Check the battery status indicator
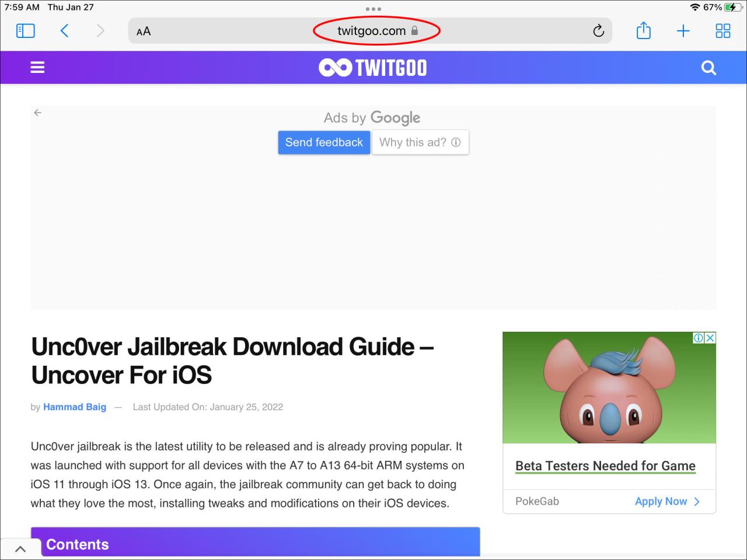 click(732, 8)
